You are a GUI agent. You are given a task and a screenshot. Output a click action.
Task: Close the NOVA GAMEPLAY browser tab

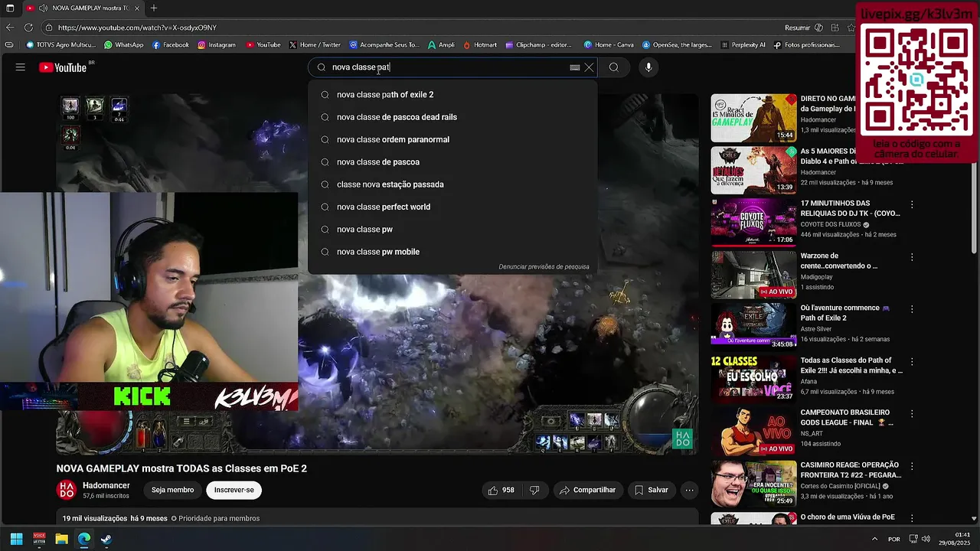[x=139, y=8]
